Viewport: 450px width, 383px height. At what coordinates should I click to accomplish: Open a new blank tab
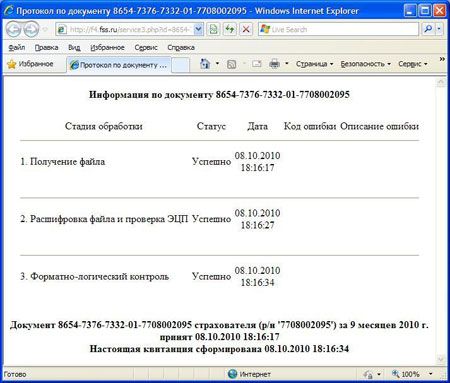181,65
